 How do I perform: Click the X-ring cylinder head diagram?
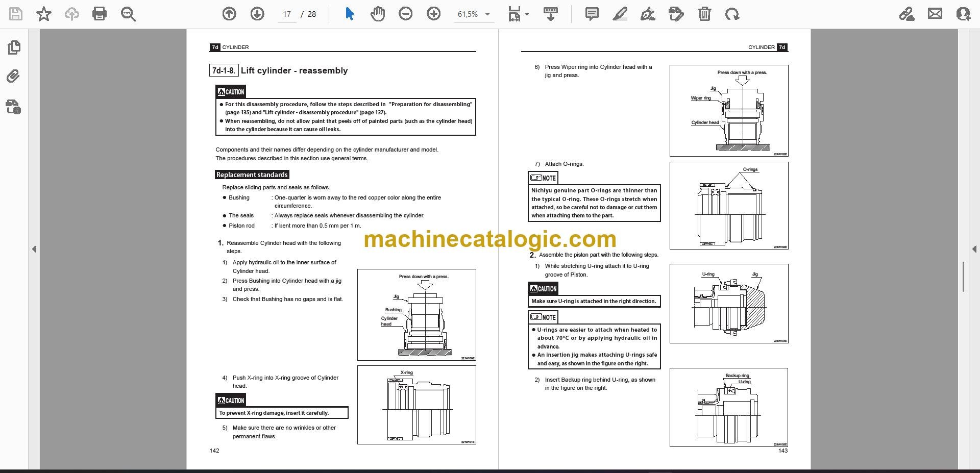click(x=416, y=405)
